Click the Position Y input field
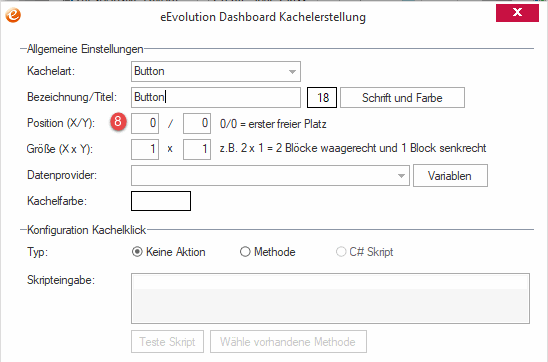Viewport: 548px width, 362px height. tap(197, 123)
